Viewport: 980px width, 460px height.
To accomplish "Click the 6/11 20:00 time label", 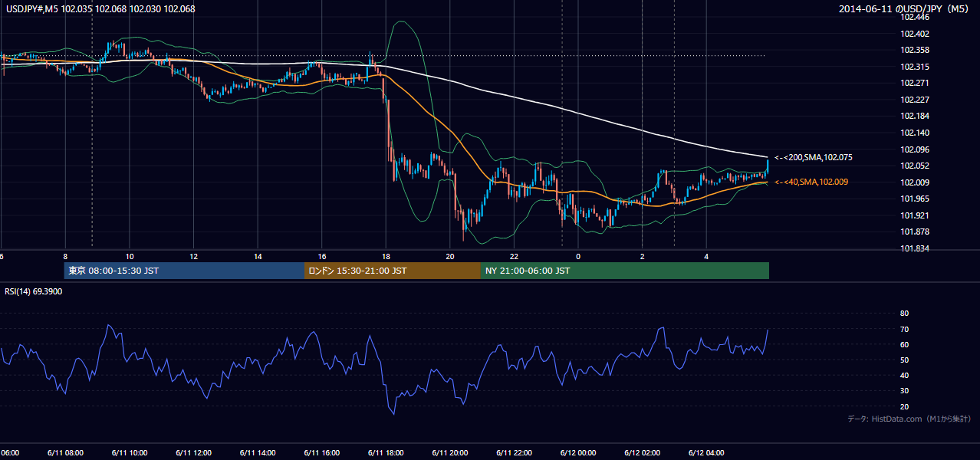I will [x=449, y=452].
